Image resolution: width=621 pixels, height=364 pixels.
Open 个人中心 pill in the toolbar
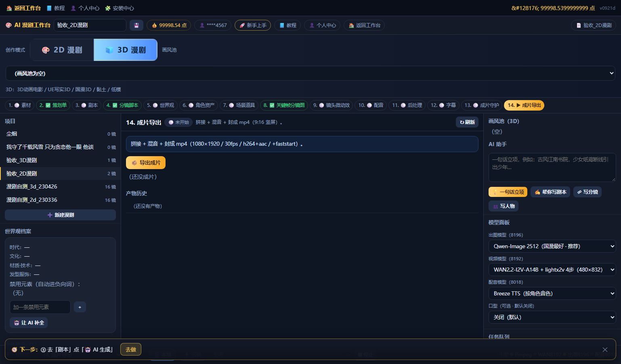pos(322,25)
